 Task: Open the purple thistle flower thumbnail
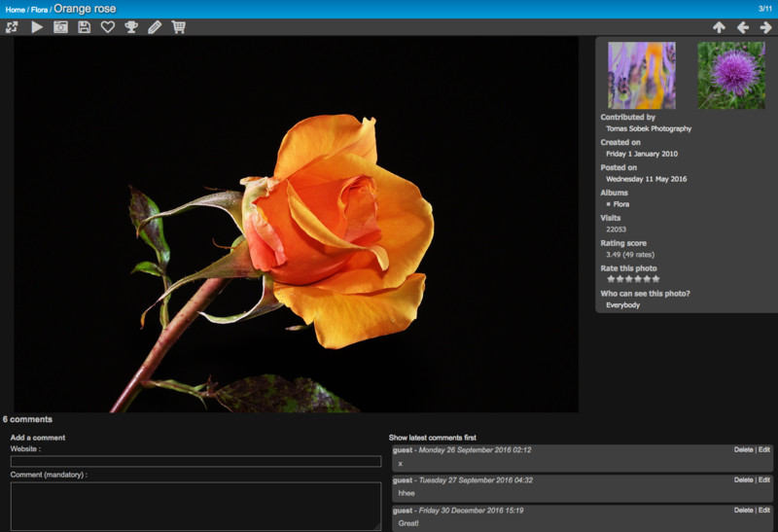coord(730,75)
